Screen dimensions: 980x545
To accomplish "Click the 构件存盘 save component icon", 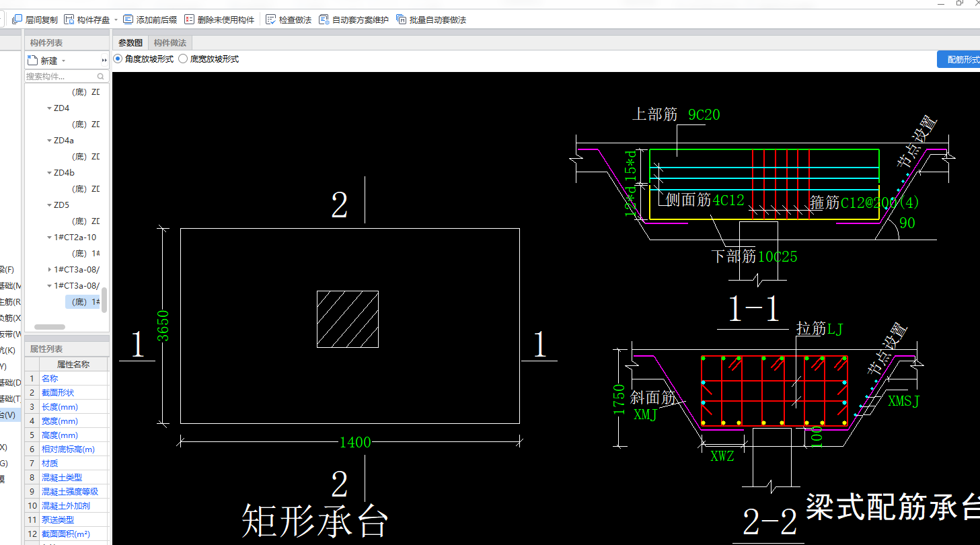I will point(69,20).
